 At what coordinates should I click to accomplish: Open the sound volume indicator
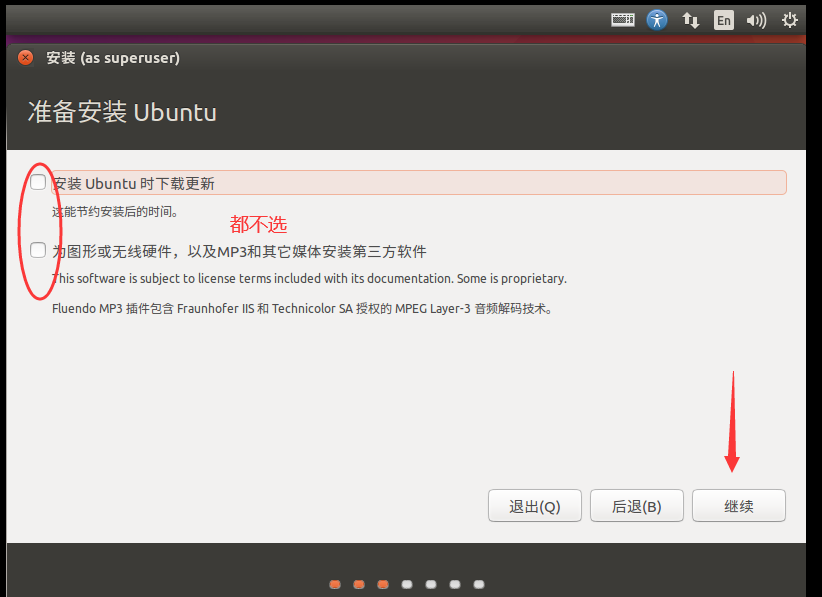(x=756, y=20)
